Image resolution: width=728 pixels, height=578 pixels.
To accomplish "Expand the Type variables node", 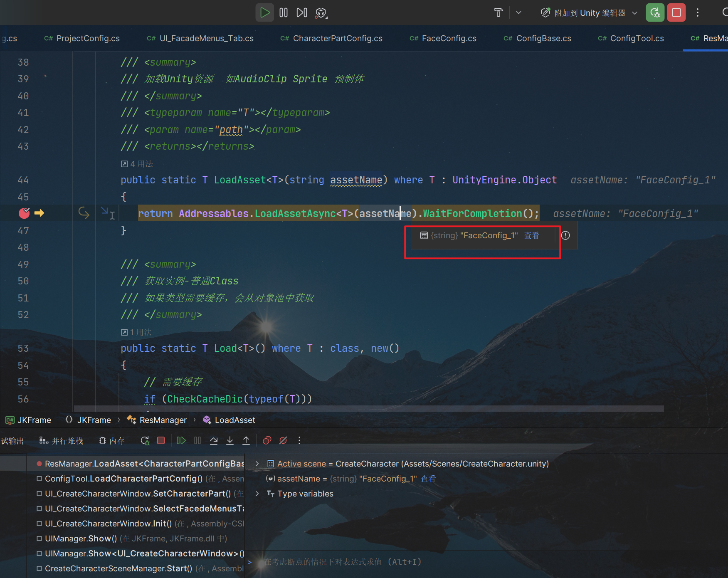I will pos(257,494).
